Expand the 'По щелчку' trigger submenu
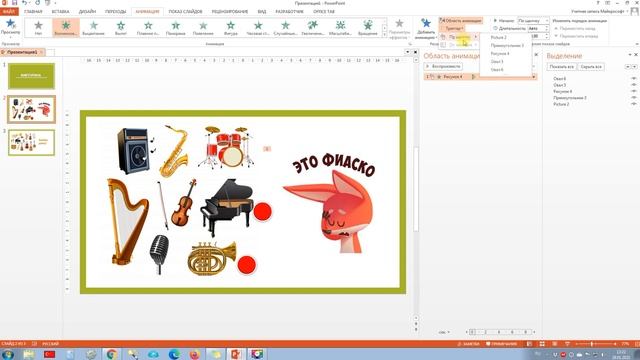Viewport: 640px width, 360px height. (459, 37)
